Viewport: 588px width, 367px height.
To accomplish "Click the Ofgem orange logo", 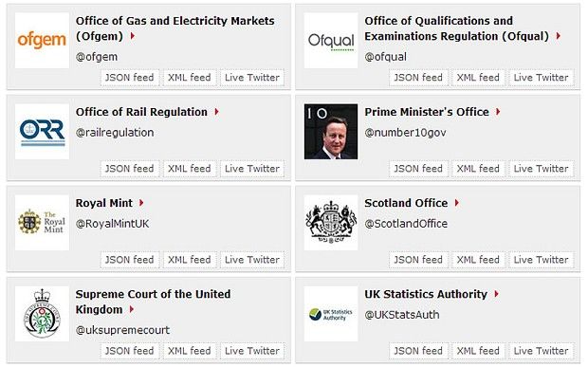I will click(x=42, y=41).
